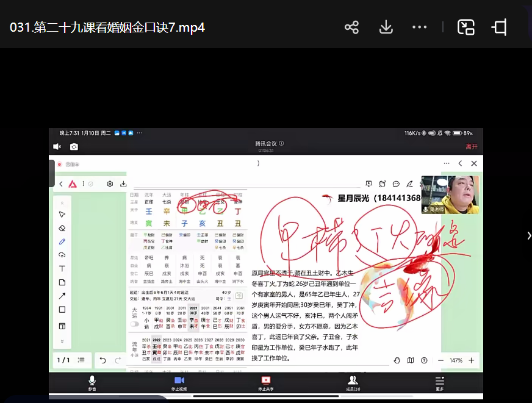Collapse toolbar with top double chevron
532x403 pixels.
click(62, 202)
